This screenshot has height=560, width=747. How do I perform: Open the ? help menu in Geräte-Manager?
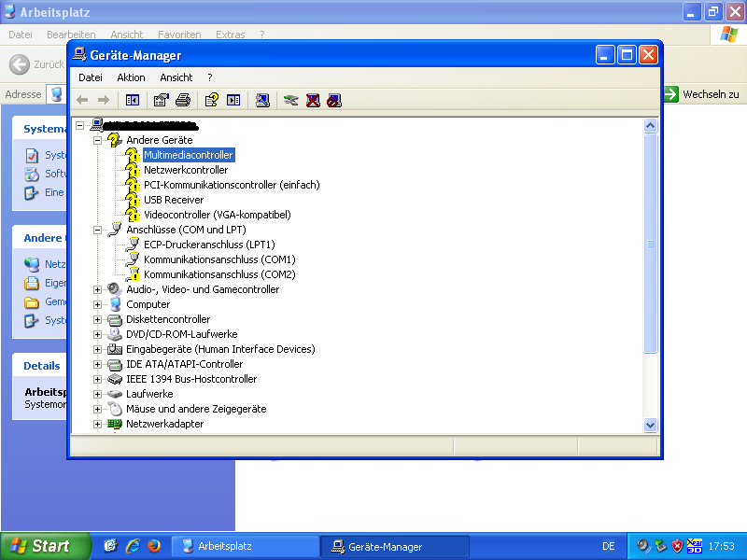210,77
